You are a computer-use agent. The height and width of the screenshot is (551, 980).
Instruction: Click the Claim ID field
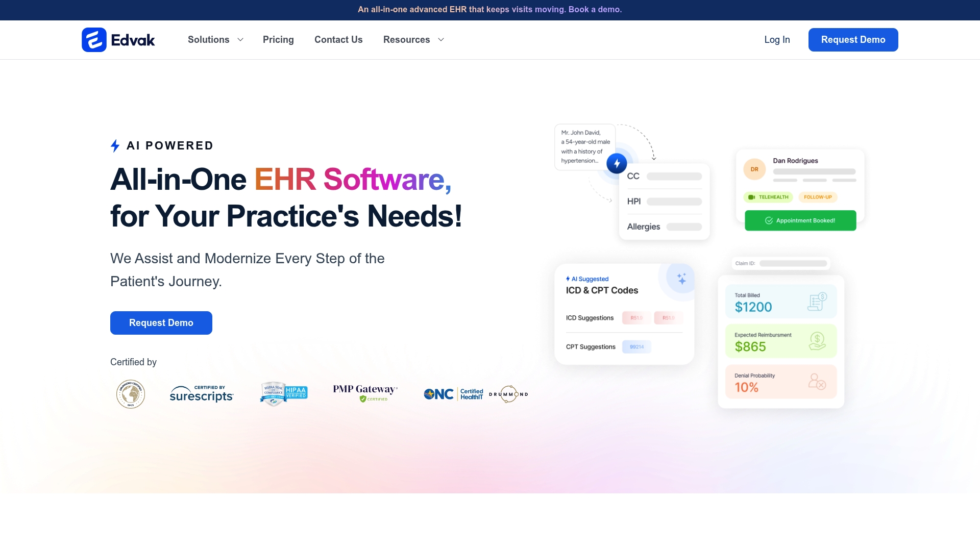(x=781, y=263)
